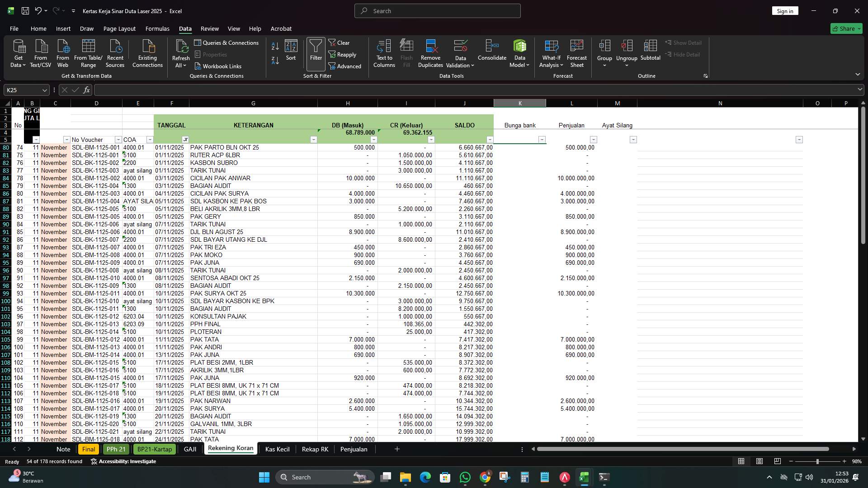The height and width of the screenshot is (488, 868).
Task: Select the Sort tool in Sort & Filter
Action: click(x=291, y=52)
